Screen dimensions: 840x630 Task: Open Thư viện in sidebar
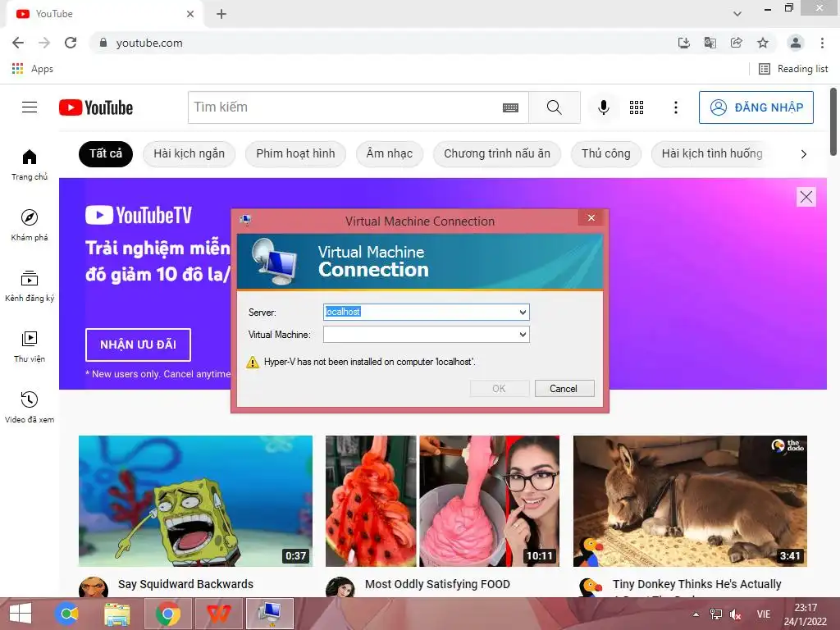point(30,347)
